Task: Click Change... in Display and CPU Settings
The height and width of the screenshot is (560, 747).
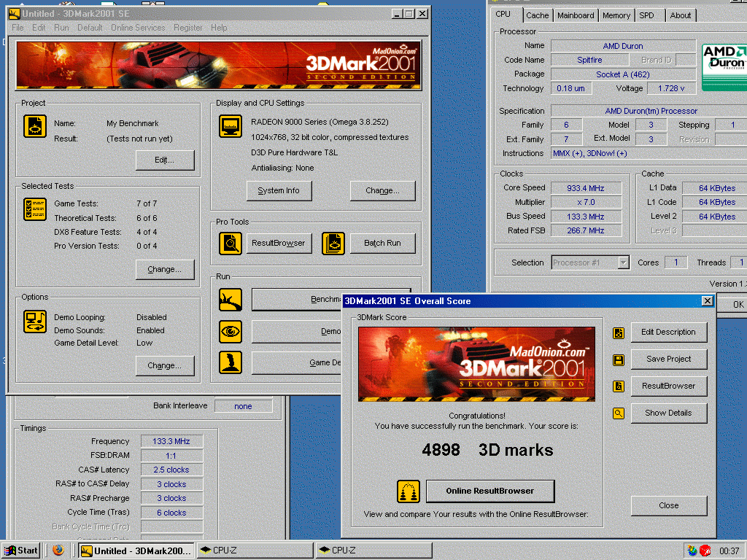Action: (x=382, y=190)
